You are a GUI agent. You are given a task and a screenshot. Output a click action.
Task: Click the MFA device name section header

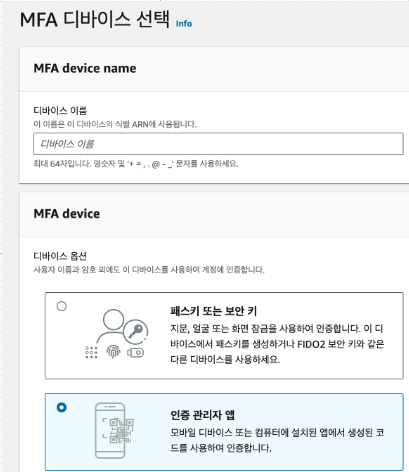(85, 68)
